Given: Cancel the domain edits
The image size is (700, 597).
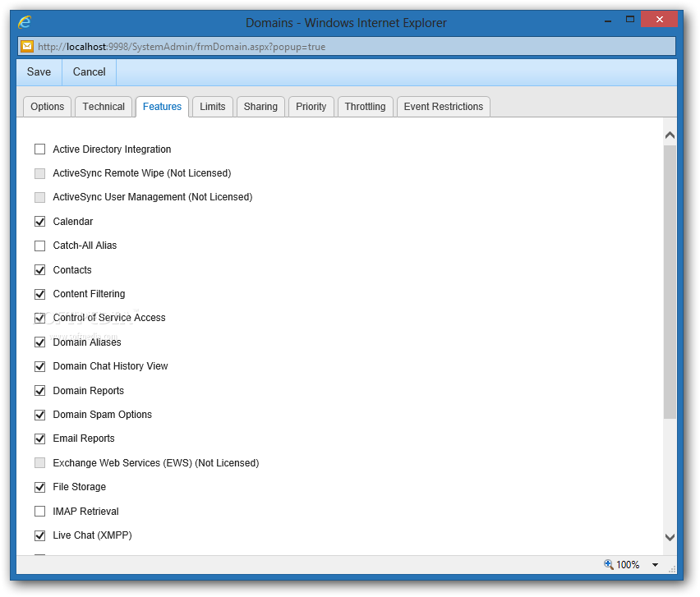Looking at the screenshot, I should coord(90,71).
